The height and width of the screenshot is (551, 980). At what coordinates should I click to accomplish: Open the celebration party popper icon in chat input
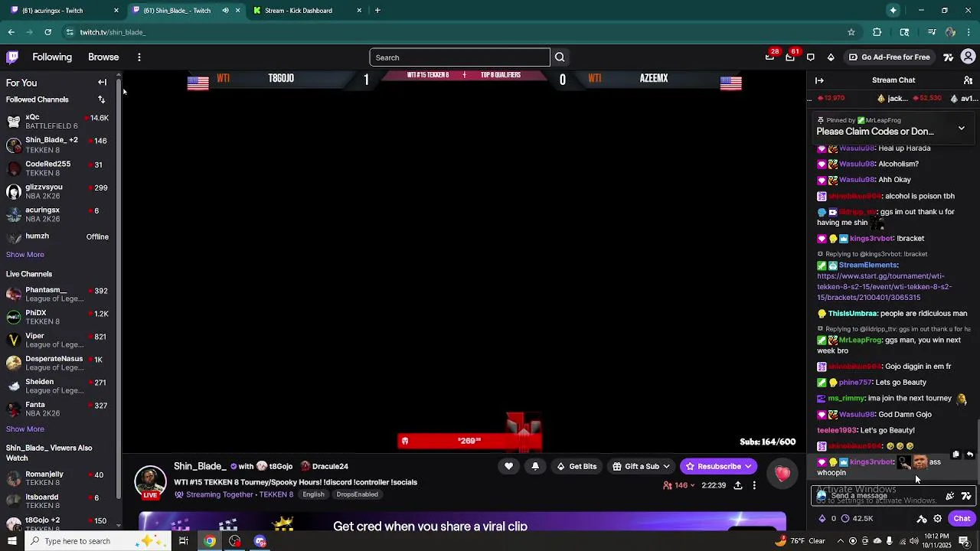tap(950, 496)
